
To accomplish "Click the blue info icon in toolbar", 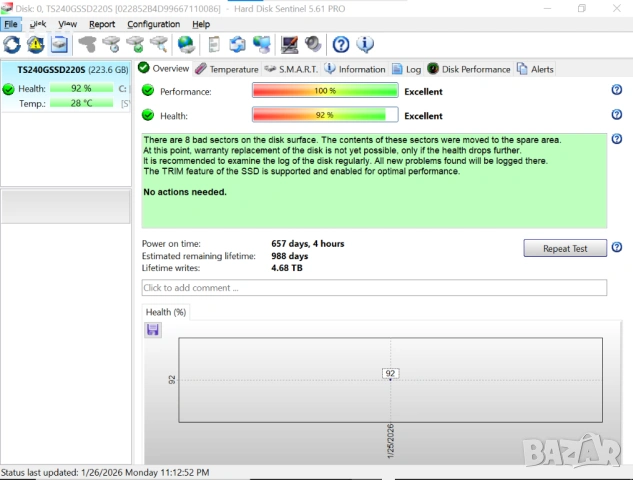I will tap(365, 44).
